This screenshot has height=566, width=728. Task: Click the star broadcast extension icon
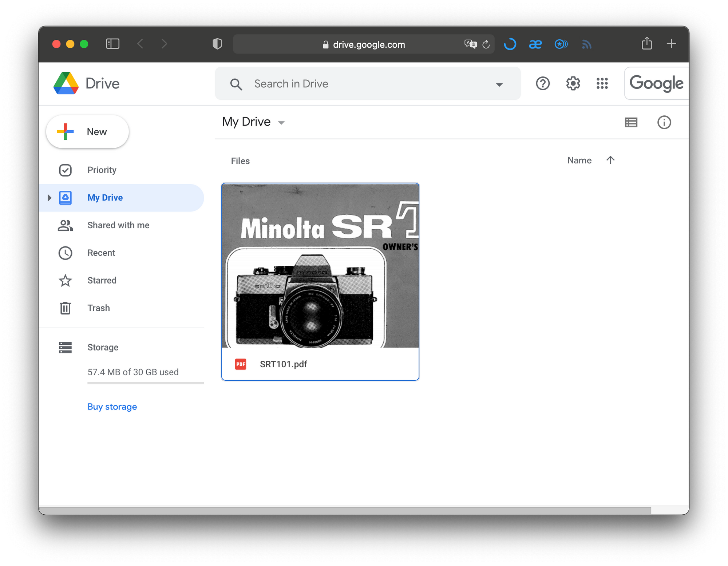561,44
